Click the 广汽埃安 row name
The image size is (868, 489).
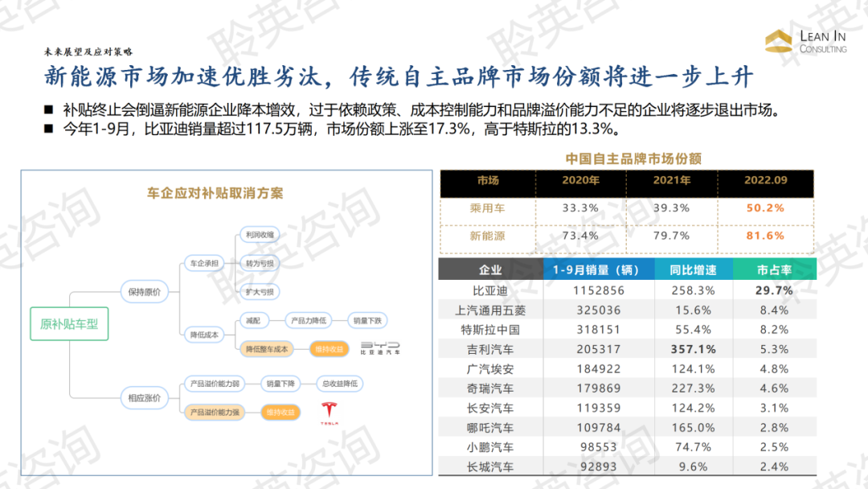click(x=490, y=369)
